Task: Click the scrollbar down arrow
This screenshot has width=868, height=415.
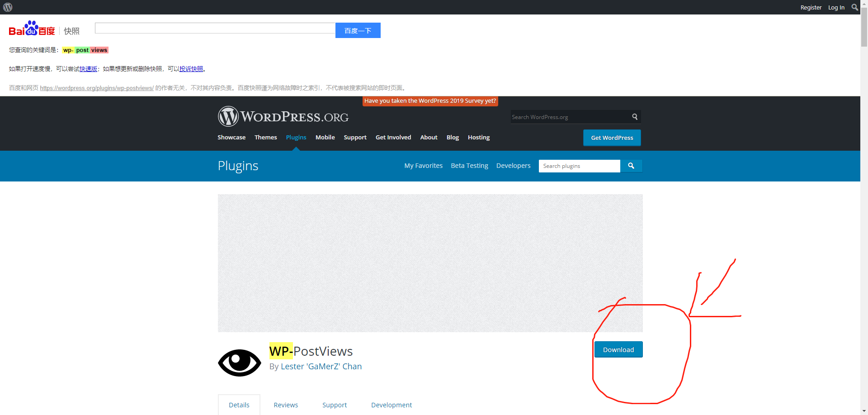Action: click(864, 411)
